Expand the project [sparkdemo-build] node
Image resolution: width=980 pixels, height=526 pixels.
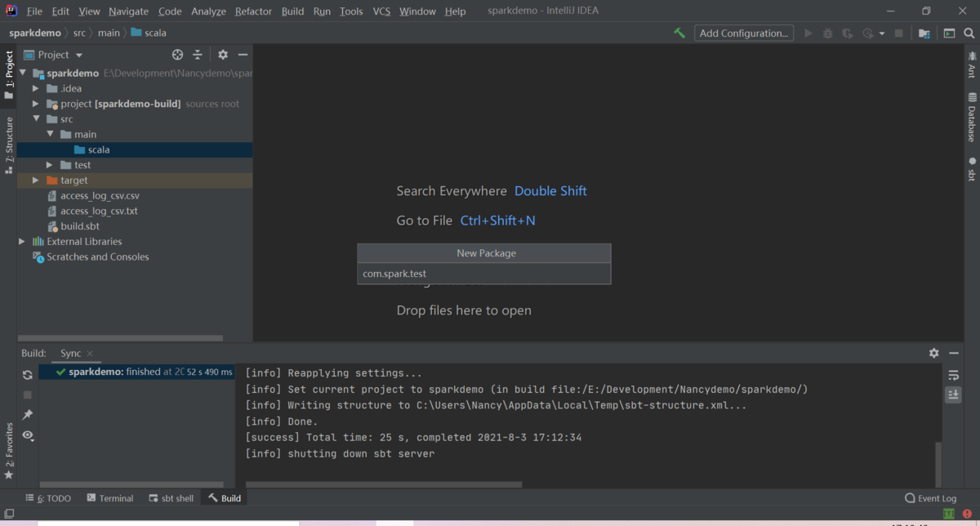point(36,104)
